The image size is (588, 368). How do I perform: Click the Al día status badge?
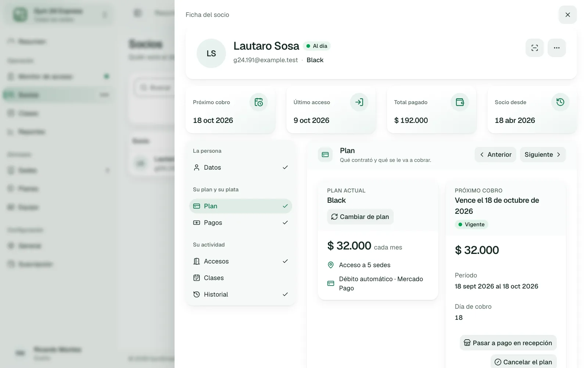[316, 46]
